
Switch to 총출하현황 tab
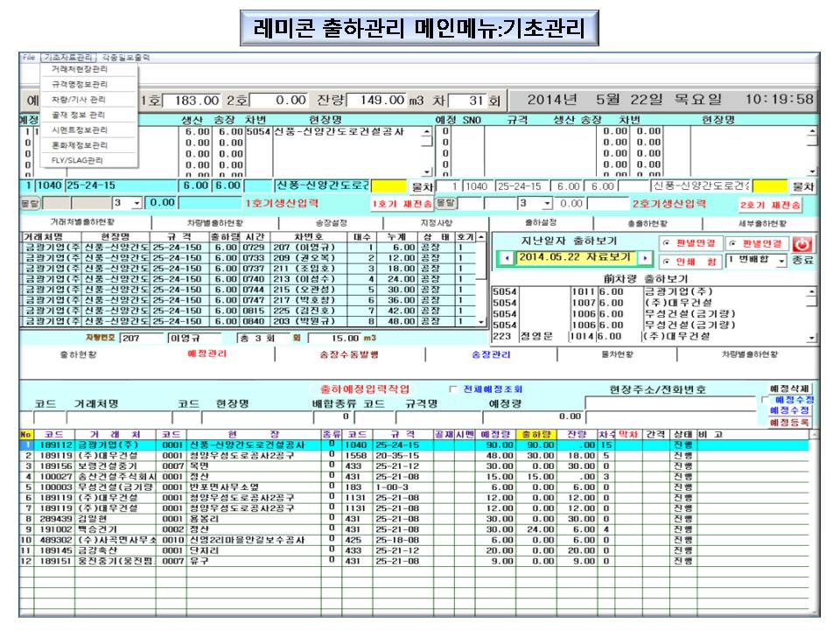(647, 223)
